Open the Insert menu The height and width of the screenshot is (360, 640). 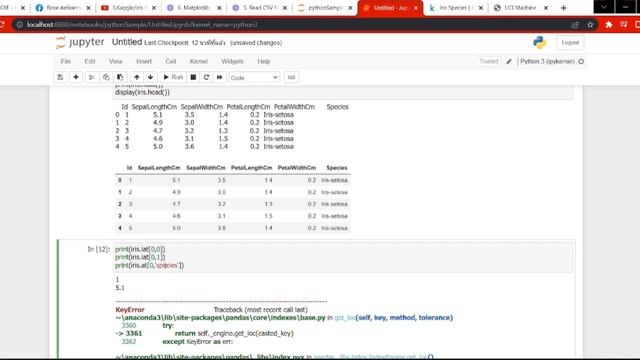tap(144, 61)
